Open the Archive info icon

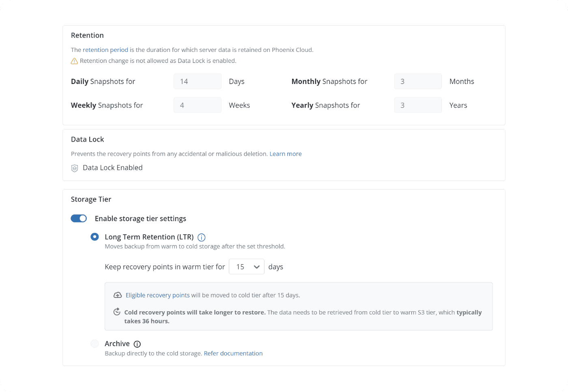tap(137, 344)
